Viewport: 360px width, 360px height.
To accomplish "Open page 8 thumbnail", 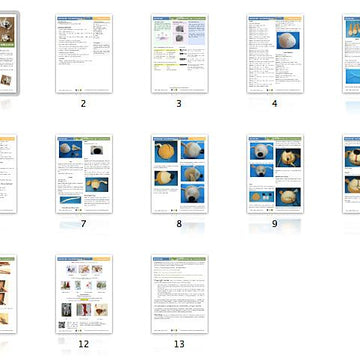I will 179,174.
